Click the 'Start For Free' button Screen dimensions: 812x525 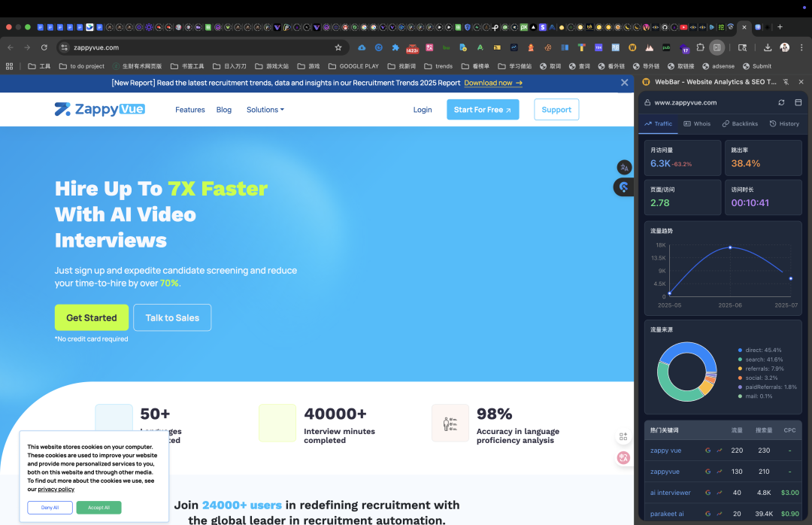[x=483, y=109]
